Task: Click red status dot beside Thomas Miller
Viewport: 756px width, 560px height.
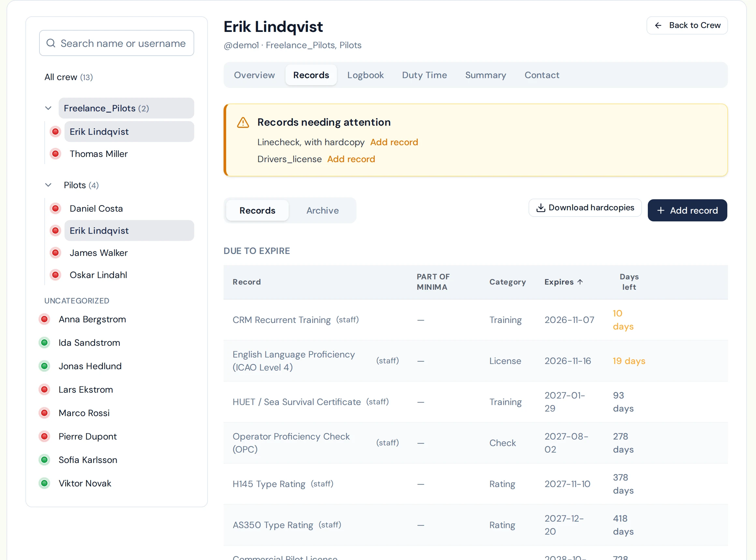Action: pyautogui.click(x=55, y=154)
